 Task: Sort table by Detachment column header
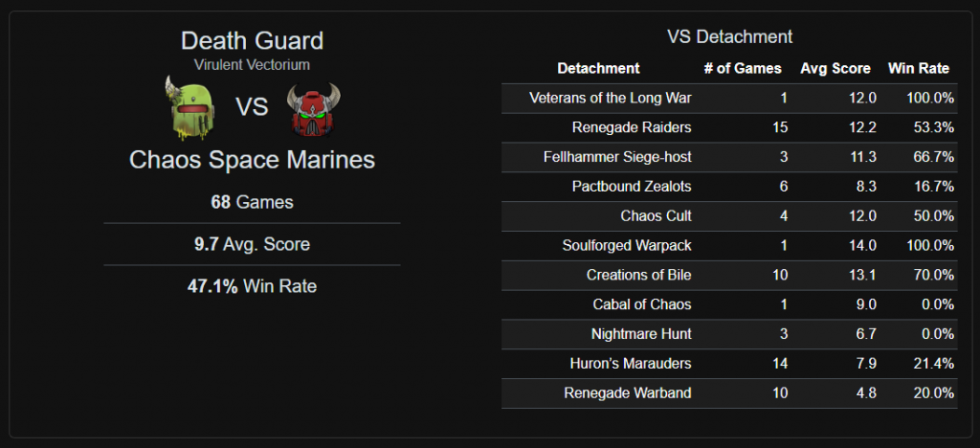tap(598, 68)
